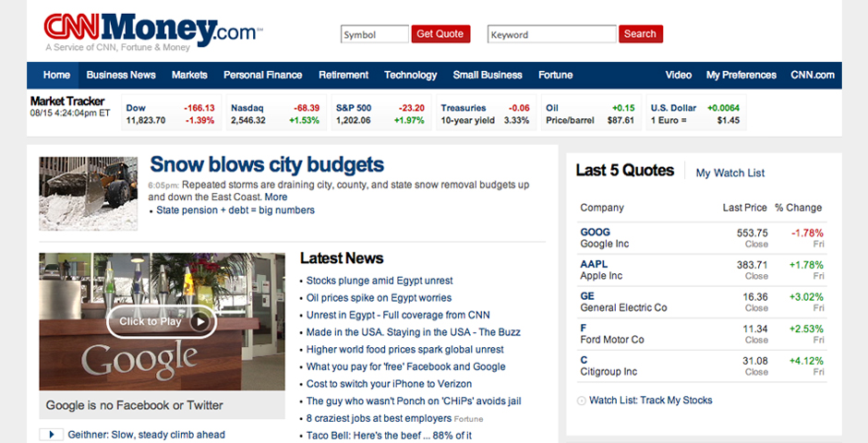Open the U.S. Dollar tracker box
This screenshot has width=868, height=443.
[696, 114]
